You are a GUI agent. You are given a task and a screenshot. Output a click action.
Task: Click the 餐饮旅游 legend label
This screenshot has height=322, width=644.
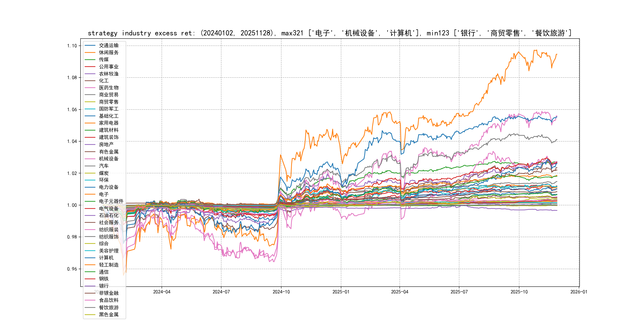coord(109,307)
